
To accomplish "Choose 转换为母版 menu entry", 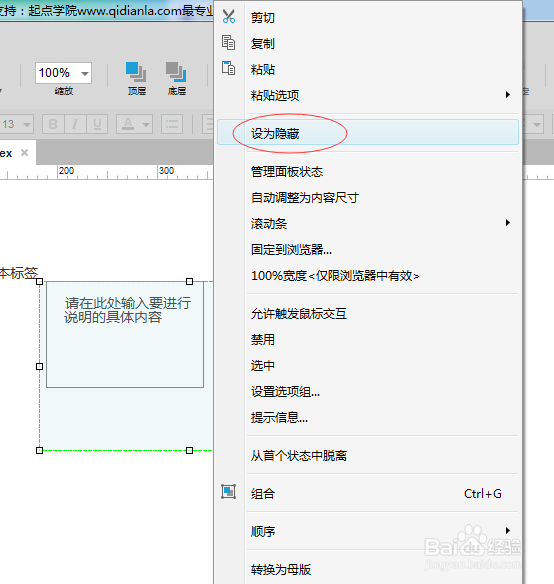I will pyautogui.click(x=368, y=569).
